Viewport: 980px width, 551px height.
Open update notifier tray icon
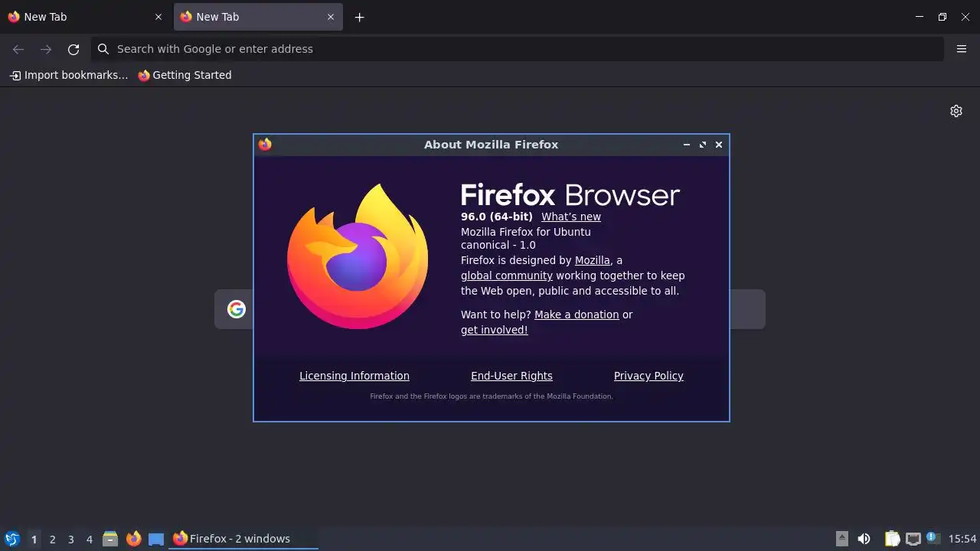point(933,539)
